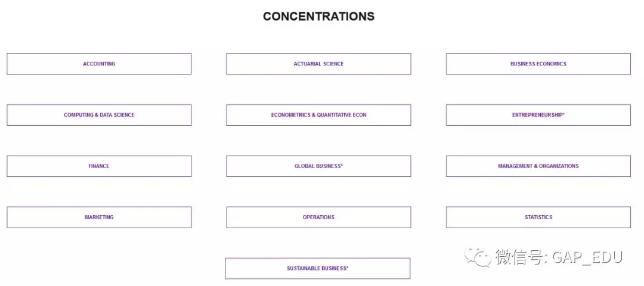Click the Concentrations heading
The height and width of the screenshot is (286, 644).
[x=318, y=17]
